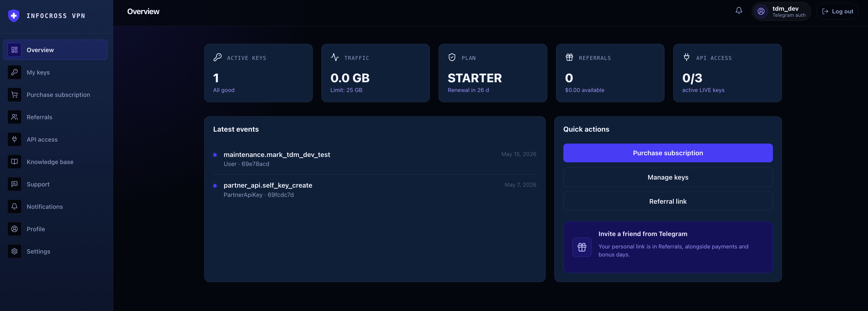Open the API Access 0/3 card

727,73
